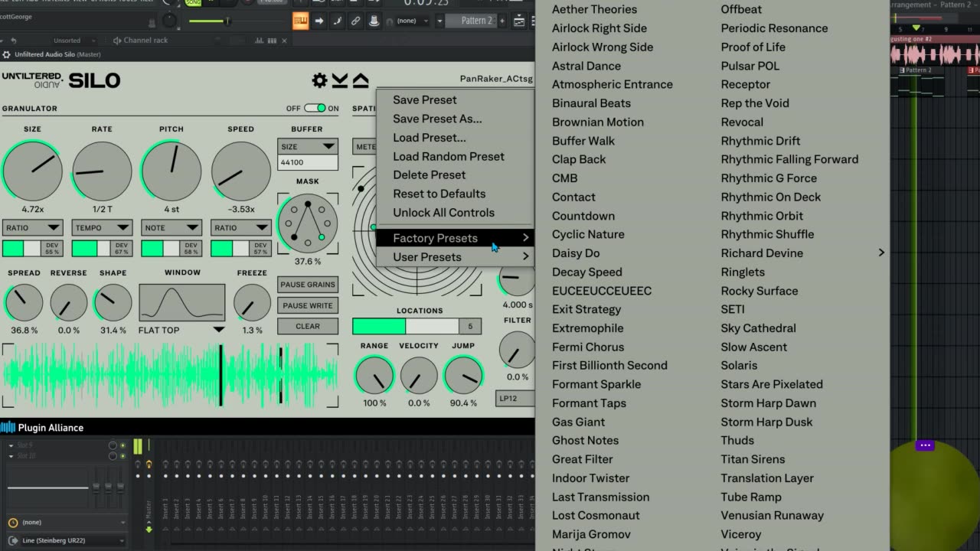Open the SPEED ratio mode dropdown

click(x=241, y=228)
